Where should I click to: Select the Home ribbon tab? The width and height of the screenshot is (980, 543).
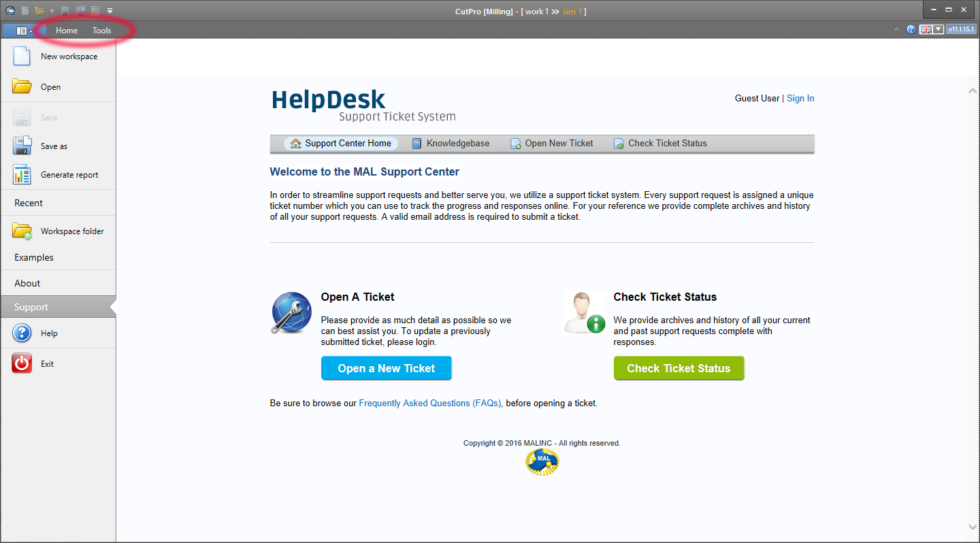[x=67, y=31]
